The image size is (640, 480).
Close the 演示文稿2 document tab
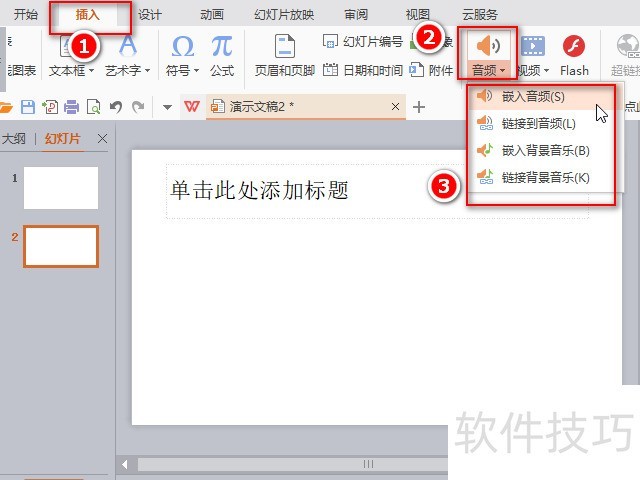pyautogui.click(x=395, y=107)
